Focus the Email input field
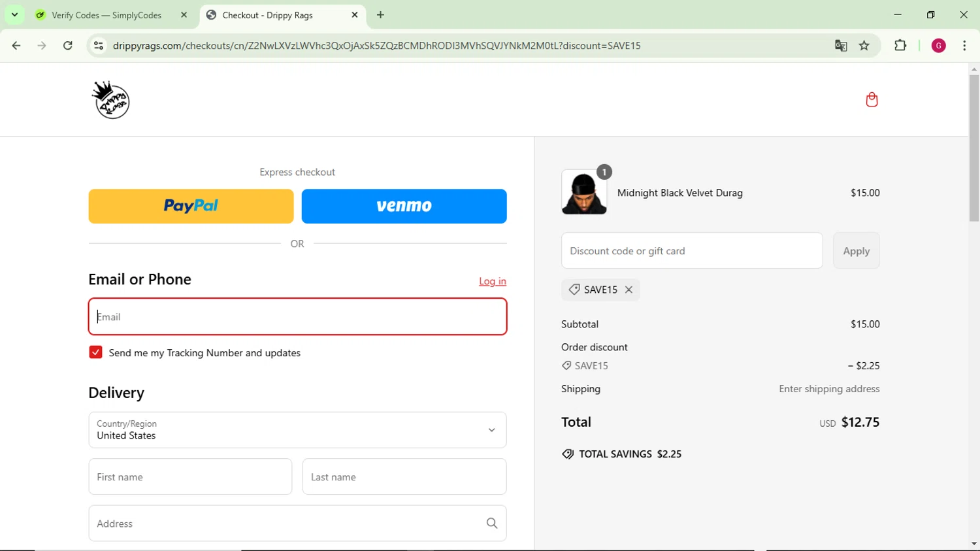Viewport: 980px width, 551px height. point(298,317)
